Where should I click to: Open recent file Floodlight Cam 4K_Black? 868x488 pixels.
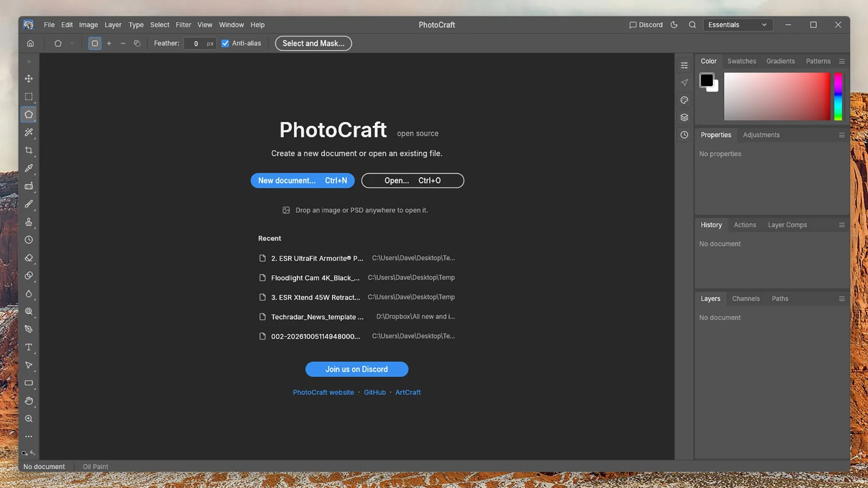(357, 278)
